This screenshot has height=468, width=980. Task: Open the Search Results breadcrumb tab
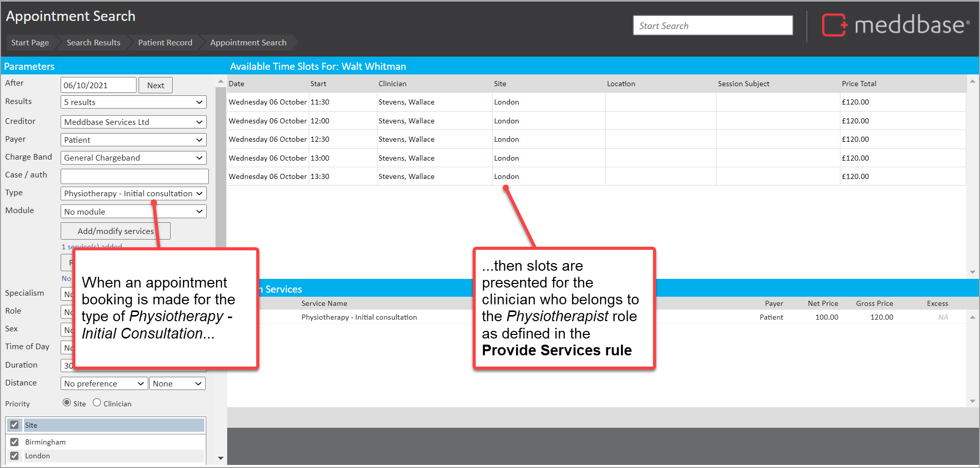coord(93,43)
